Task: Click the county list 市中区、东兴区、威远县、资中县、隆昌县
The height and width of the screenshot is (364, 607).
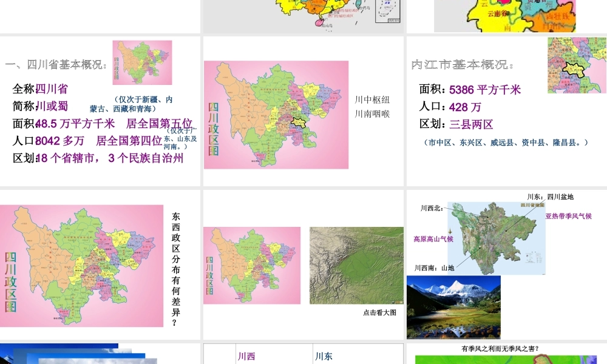Action: (x=506, y=143)
